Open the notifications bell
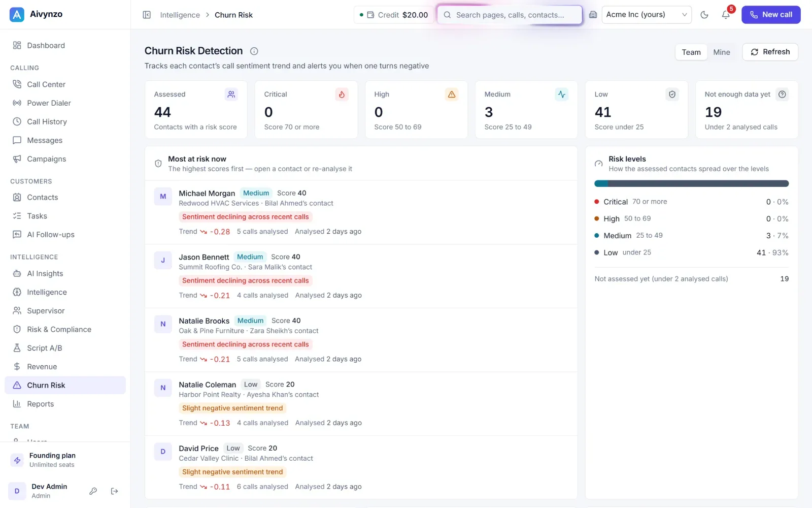Image resolution: width=812 pixels, height=508 pixels. click(x=726, y=15)
